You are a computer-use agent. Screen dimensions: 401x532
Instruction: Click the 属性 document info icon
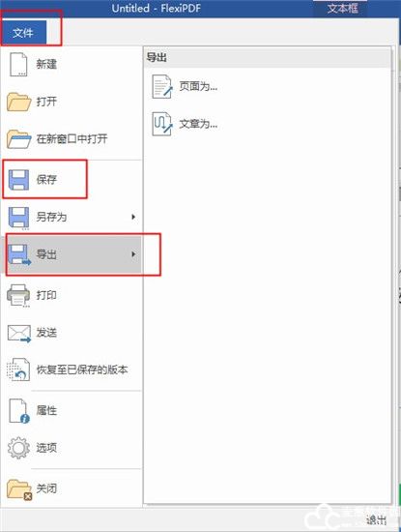point(19,411)
